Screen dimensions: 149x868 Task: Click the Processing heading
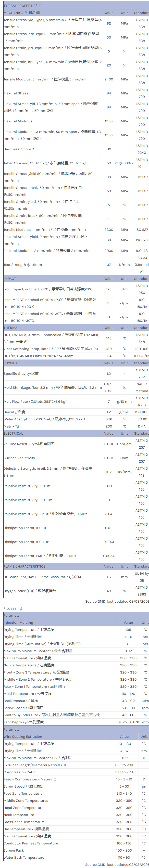pos(12,609)
